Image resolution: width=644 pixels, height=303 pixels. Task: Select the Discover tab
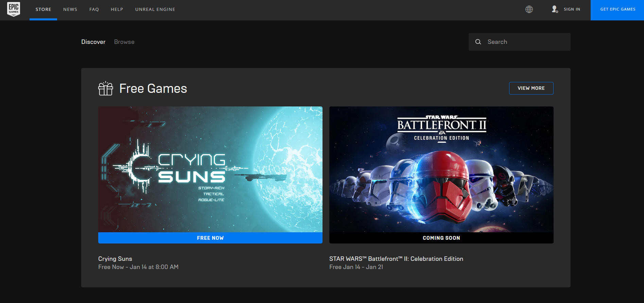93,42
